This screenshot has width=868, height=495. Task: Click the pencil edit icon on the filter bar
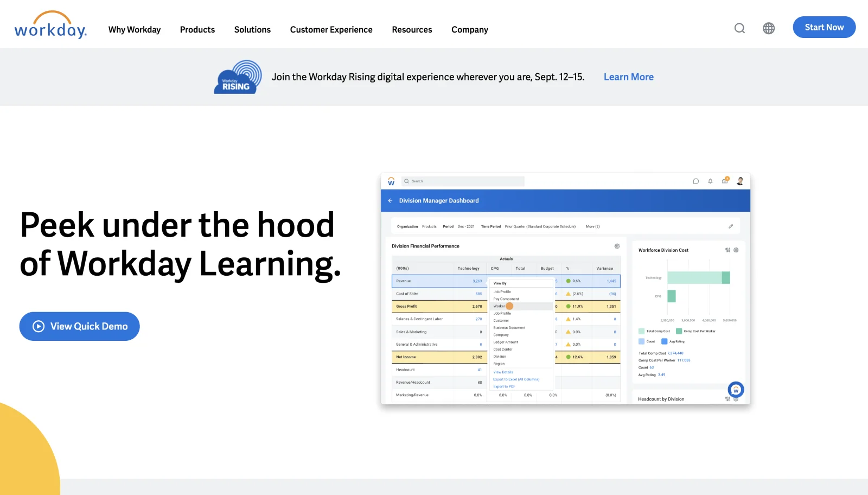tap(731, 226)
